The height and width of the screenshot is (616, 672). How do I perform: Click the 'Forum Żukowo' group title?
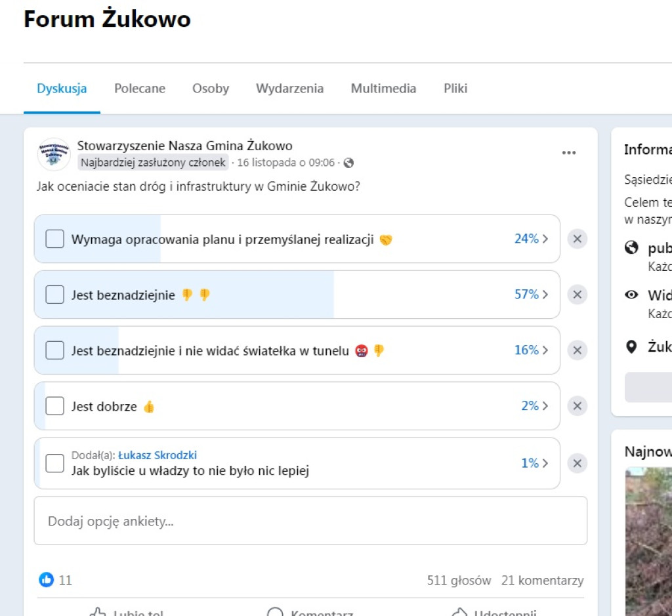pyautogui.click(x=107, y=19)
